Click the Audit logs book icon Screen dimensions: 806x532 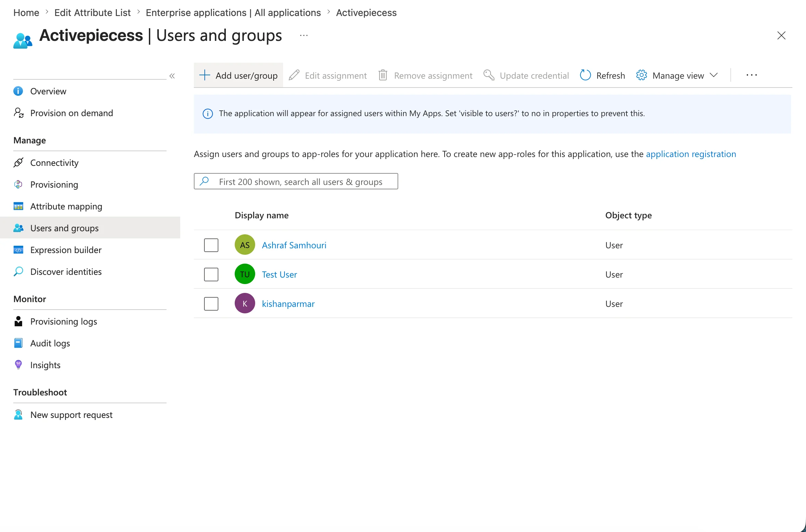tap(18, 343)
